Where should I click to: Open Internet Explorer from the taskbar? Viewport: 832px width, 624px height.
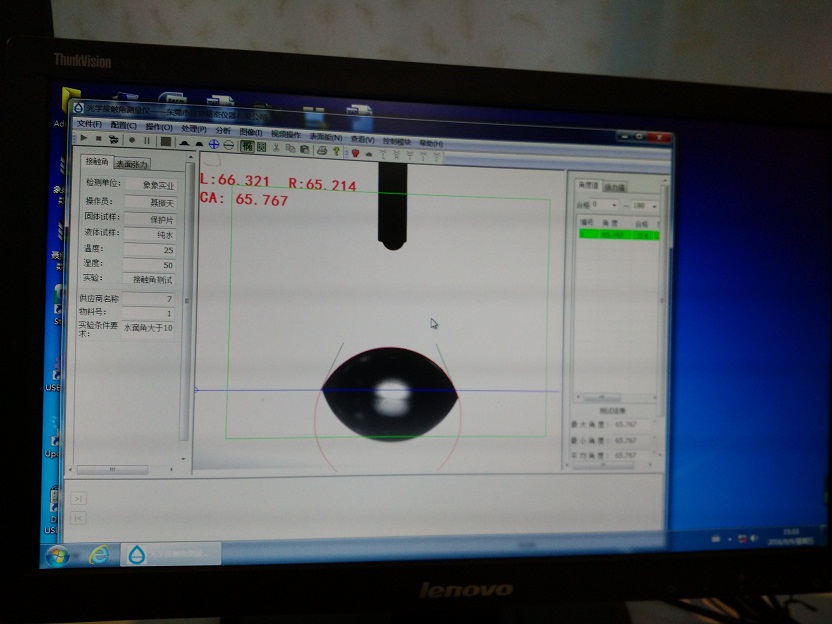coord(98,553)
